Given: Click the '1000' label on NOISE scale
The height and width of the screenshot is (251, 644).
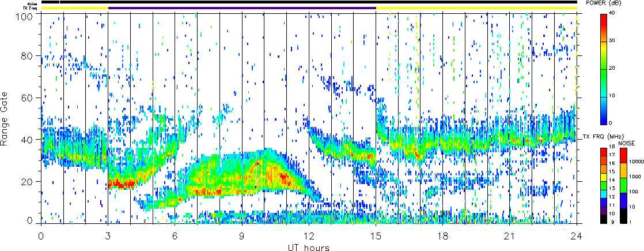Looking at the screenshot, I should click(634, 177).
